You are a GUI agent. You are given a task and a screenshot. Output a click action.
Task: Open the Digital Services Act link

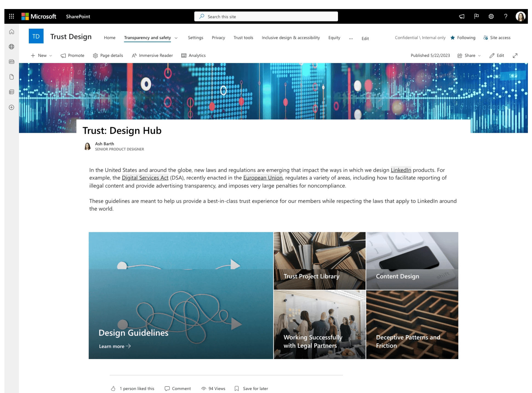point(145,178)
